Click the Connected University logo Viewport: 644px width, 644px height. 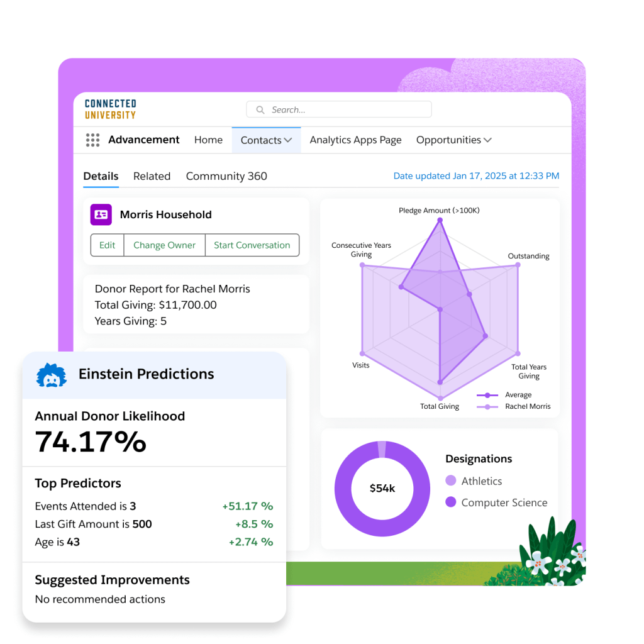(x=111, y=109)
